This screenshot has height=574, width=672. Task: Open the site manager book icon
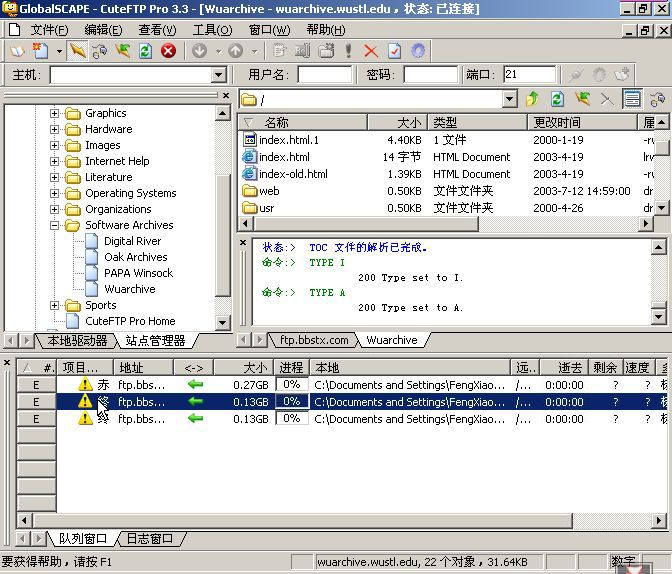pyautogui.click(x=17, y=51)
